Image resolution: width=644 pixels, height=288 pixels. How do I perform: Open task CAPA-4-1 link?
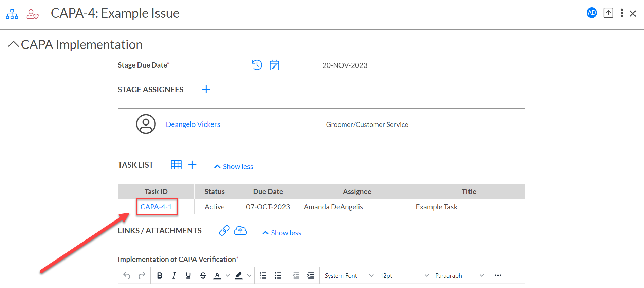point(156,207)
